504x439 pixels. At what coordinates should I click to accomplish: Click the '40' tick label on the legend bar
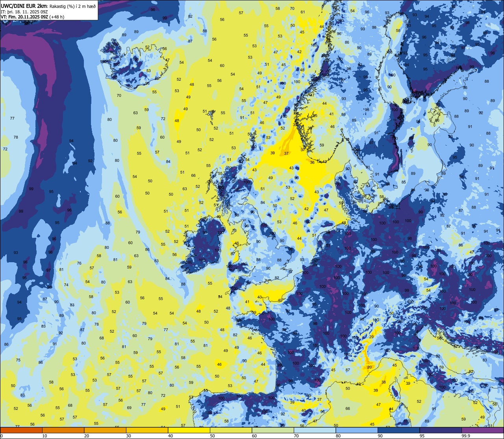pyautogui.click(x=170, y=436)
